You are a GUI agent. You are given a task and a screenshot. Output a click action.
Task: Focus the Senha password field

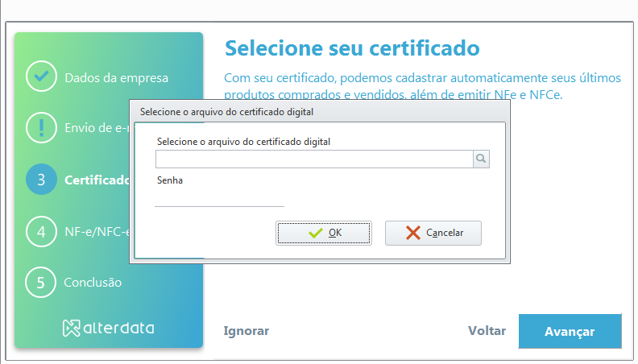tap(219, 198)
